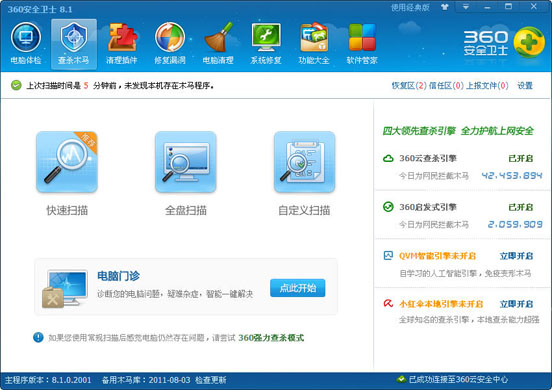The height and width of the screenshot is (390, 552).
Task: Click the QVM智能引擎 icon
Action: pyautogui.click(x=388, y=256)
